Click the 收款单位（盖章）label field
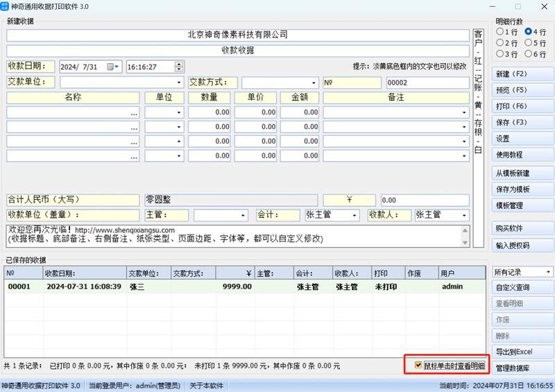 tap(73, 215)
